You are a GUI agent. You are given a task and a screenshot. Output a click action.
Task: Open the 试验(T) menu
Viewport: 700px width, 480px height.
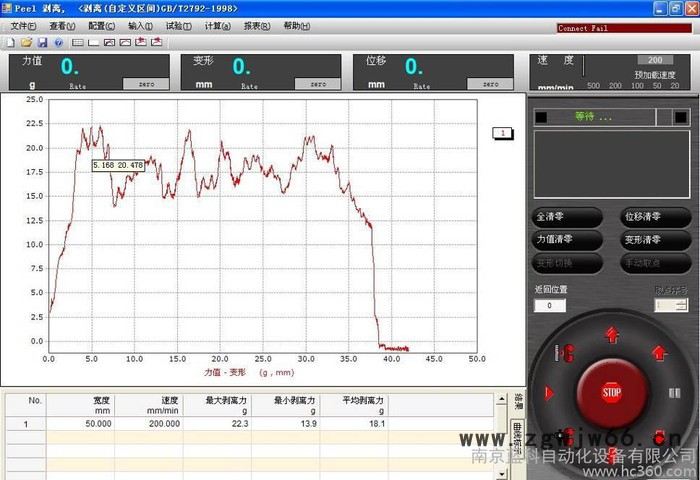[x=178, y=26]
